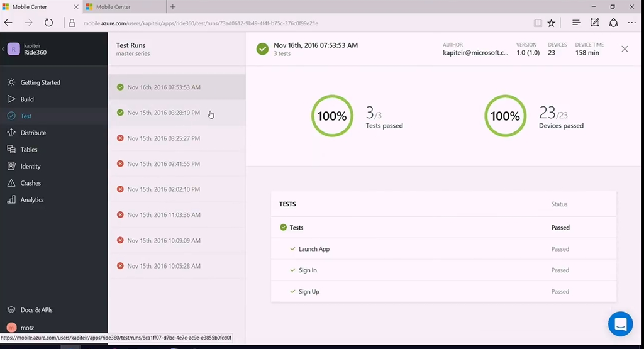644x349 pixels.
Task: Open the Identity section
Action: coord(30,167)
